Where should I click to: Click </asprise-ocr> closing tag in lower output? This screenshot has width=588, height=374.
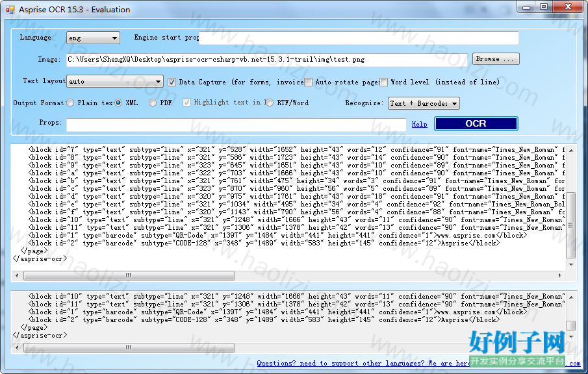click(40, 336)
